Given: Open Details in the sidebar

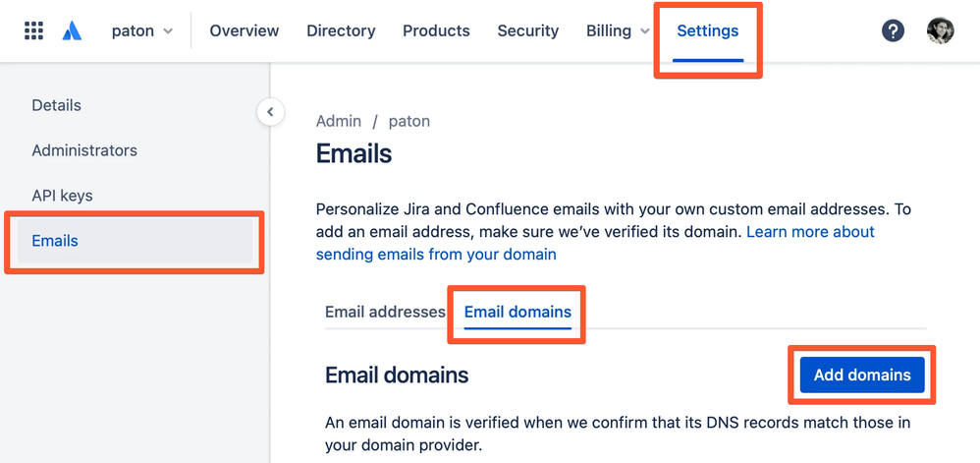Looking at the screenshot, I should tap(56, 105).
